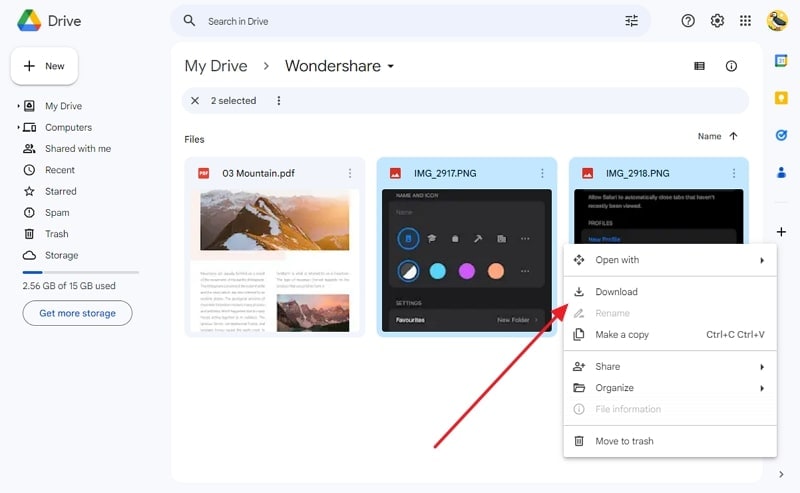Open more actions beside 2 selected

click(x=279, y=101)
